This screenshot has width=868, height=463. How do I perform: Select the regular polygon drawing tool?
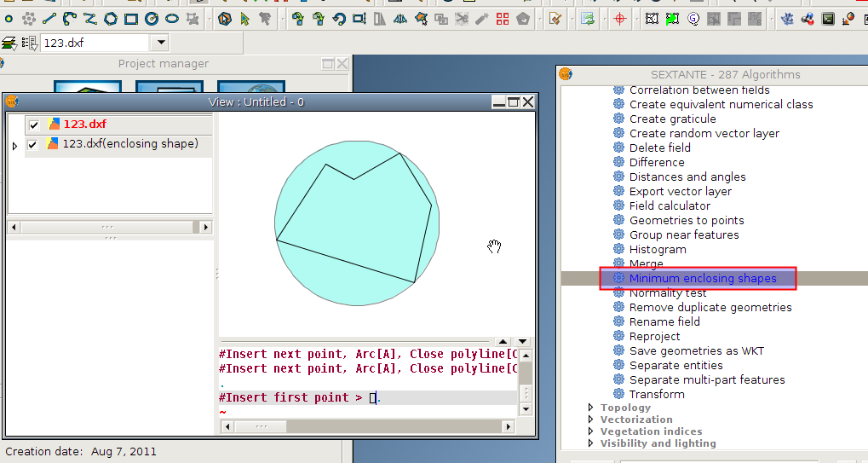click(x=111, y=18)
